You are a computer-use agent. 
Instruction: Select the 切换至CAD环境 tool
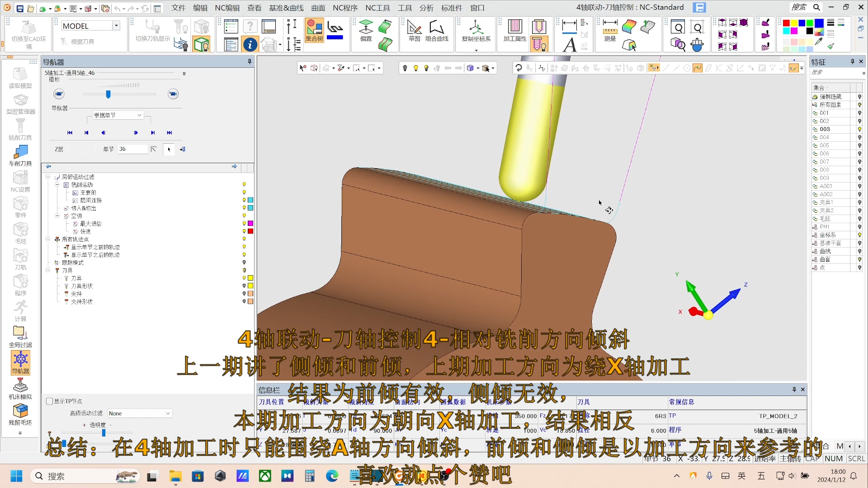tap(28, 34)
